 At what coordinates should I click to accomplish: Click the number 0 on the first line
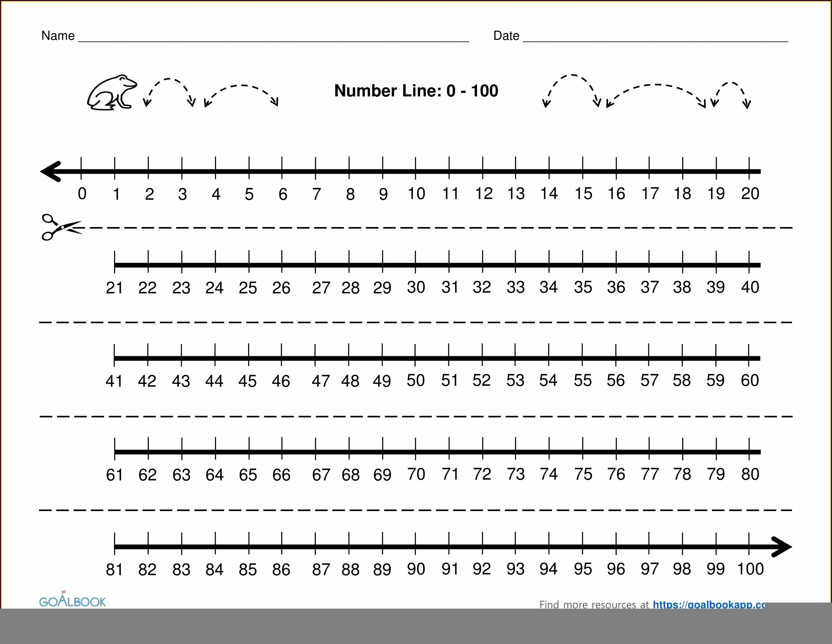tap(82, 194)
